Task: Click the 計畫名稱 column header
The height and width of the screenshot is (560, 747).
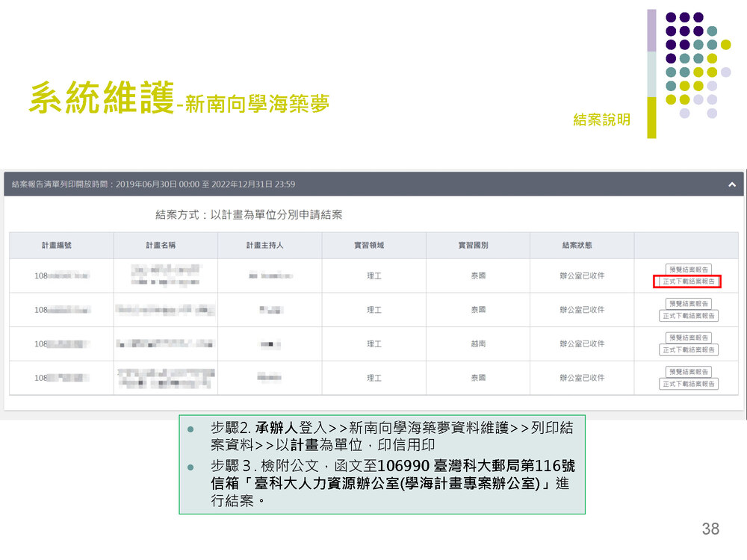Action: click(165, 245)
